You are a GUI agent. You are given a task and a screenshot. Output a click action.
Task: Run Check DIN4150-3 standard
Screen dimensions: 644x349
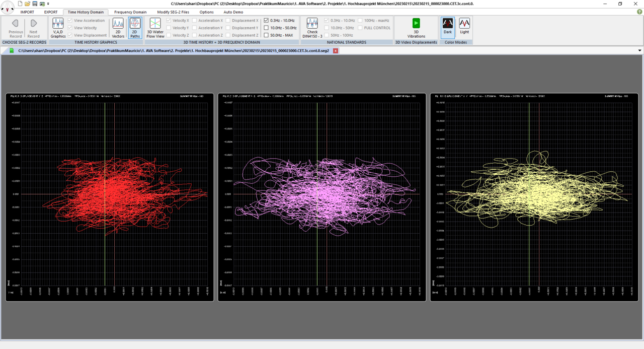point(312,28)
